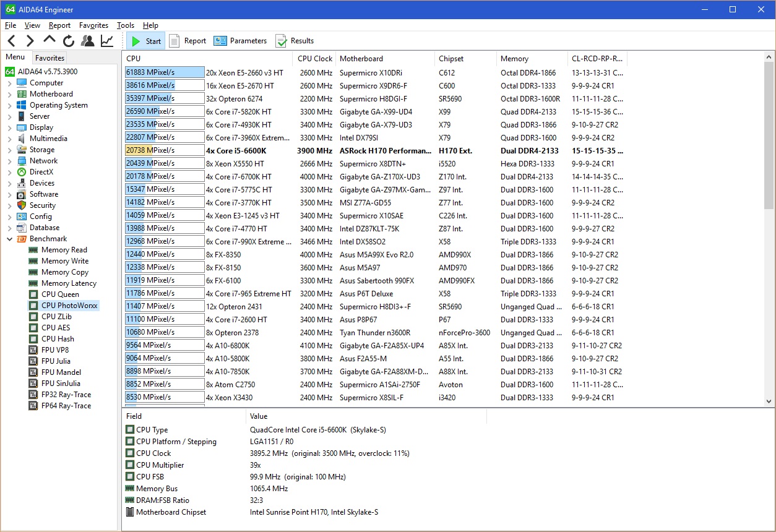This screenshot has width=776, height=532.
Task: Click the Security shield icon
Action: coord(22,205)
